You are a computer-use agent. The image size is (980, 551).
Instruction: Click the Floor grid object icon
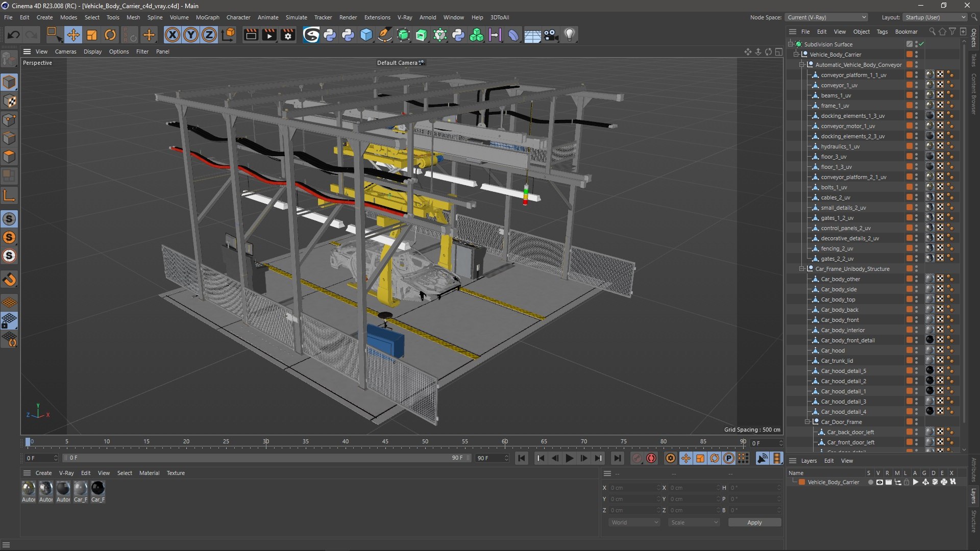coord(532,35)
